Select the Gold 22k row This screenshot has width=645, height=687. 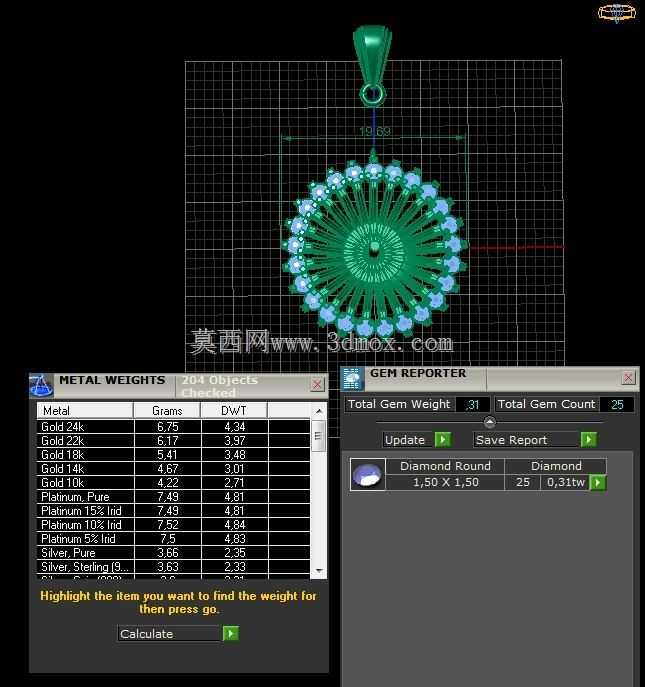(x=174, y=440)
